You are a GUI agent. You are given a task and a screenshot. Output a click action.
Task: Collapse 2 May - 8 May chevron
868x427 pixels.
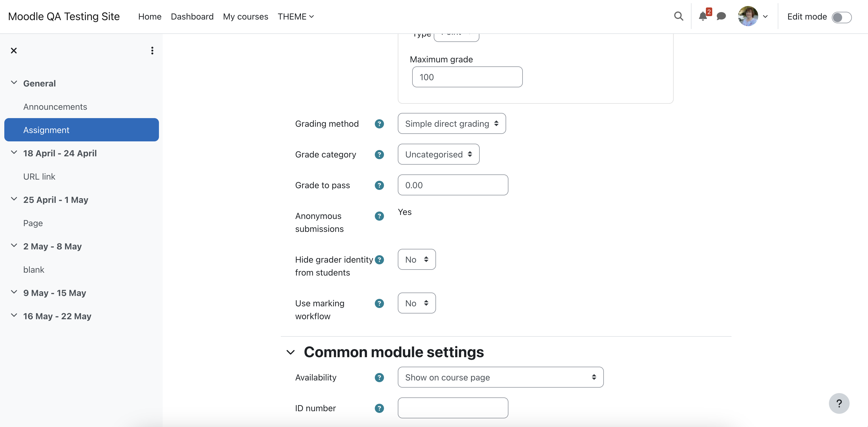14,245
